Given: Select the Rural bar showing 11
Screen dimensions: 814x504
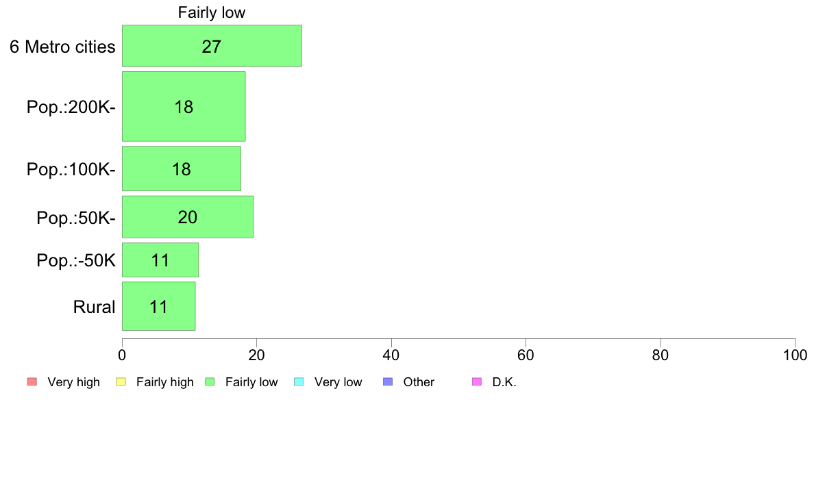Looking at the screenshot, I should (x=159, y=306).
